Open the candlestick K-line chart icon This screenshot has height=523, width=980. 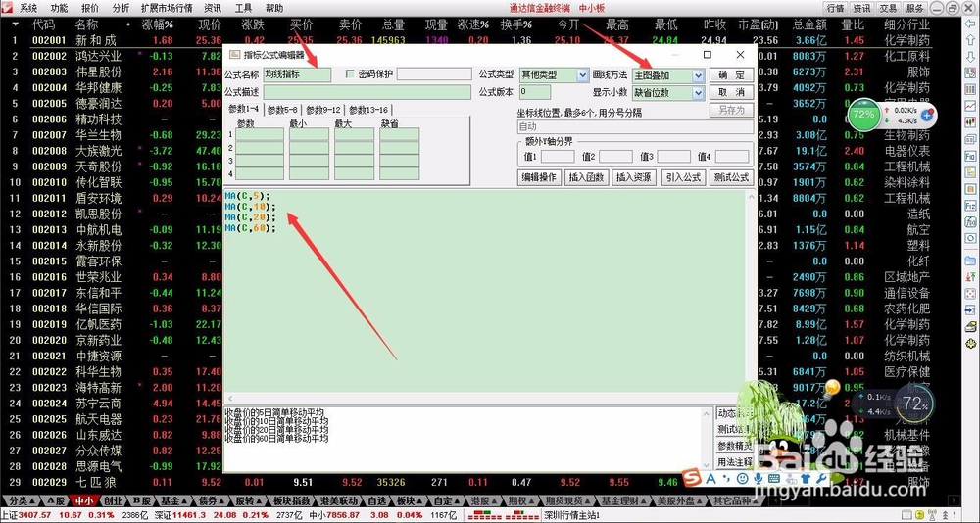[x=970, y=122]
